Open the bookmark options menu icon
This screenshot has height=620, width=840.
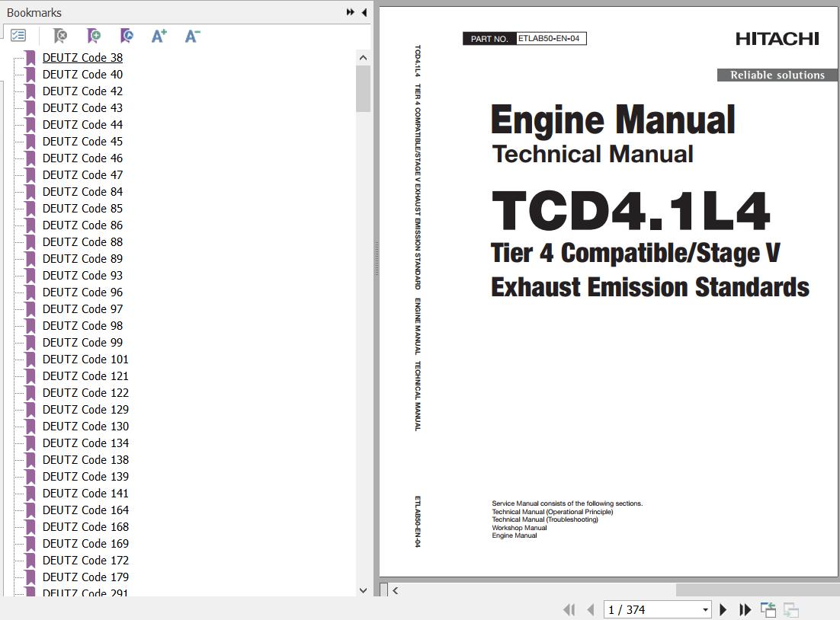[x=18, y=36]
